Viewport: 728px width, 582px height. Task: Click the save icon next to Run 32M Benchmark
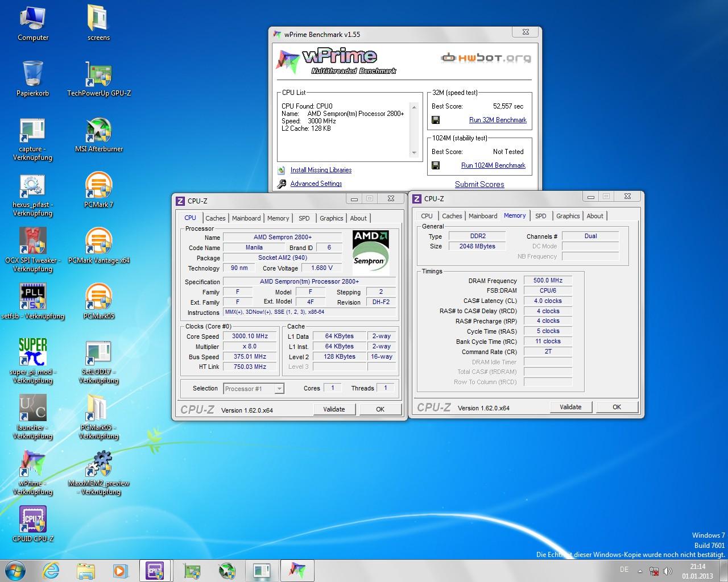pyautogui.click(x=436, y=120)
